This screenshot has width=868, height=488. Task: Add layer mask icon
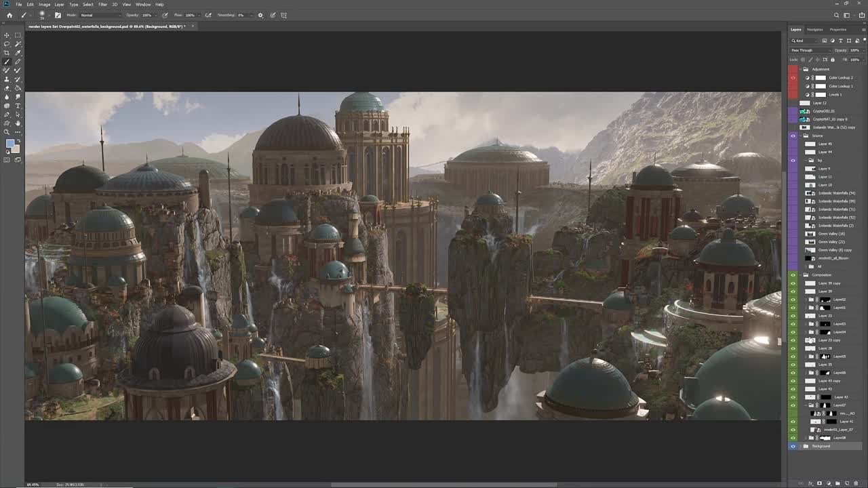(819, 483)
